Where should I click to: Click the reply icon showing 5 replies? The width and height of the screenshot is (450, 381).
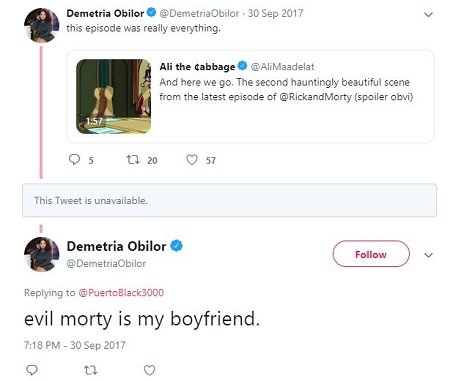pos(74,160)
